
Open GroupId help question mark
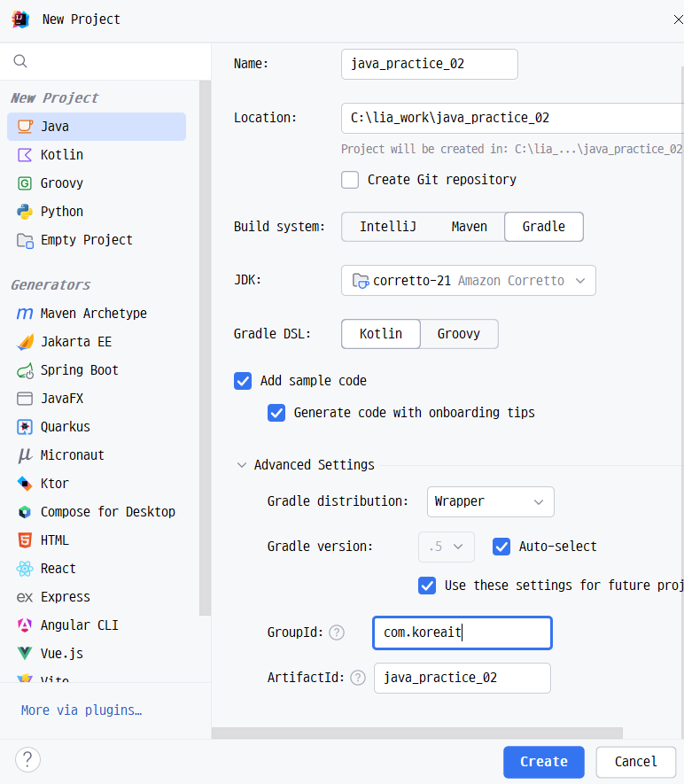(x=337, y=633)
